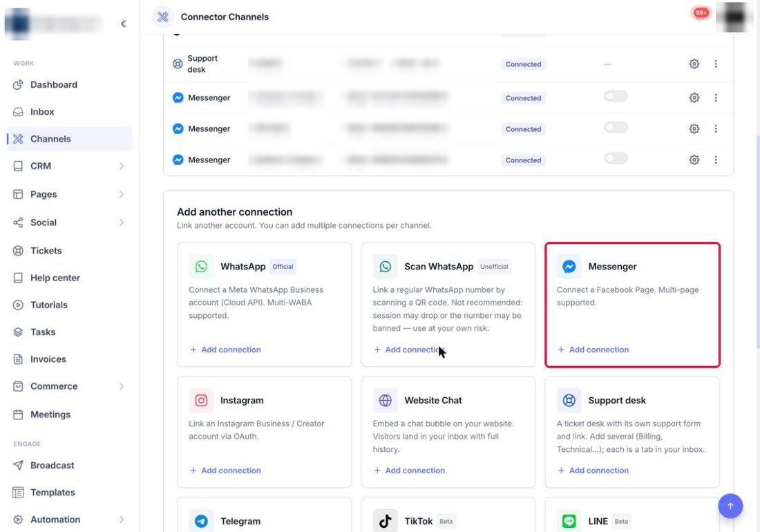
Task: Click the Connected badge on the Support desk row
Action: click(523, 64)
